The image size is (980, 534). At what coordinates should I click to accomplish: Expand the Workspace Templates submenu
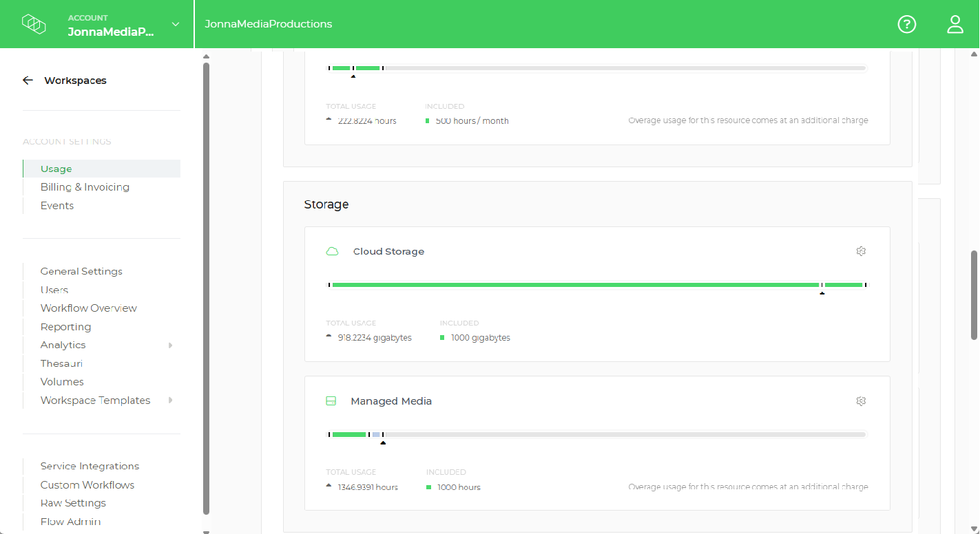pos(170,400)
